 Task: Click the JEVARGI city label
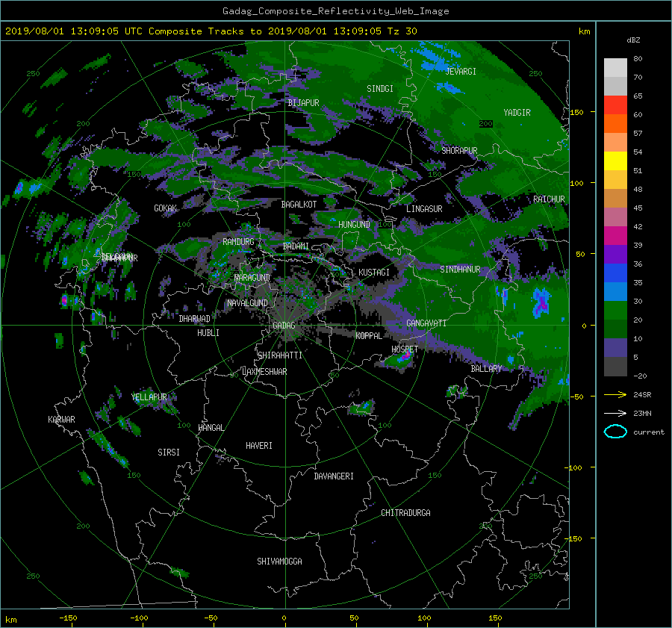(461, 72)
